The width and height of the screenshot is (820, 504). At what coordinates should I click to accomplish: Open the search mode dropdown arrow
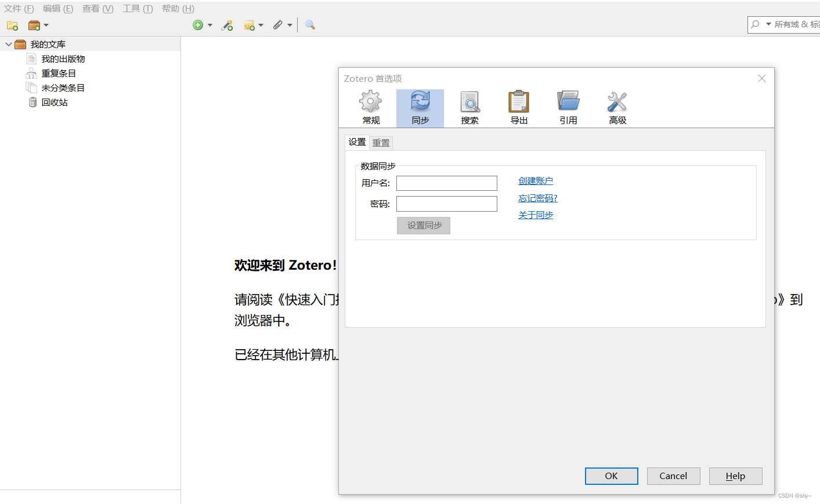[768, 24]
